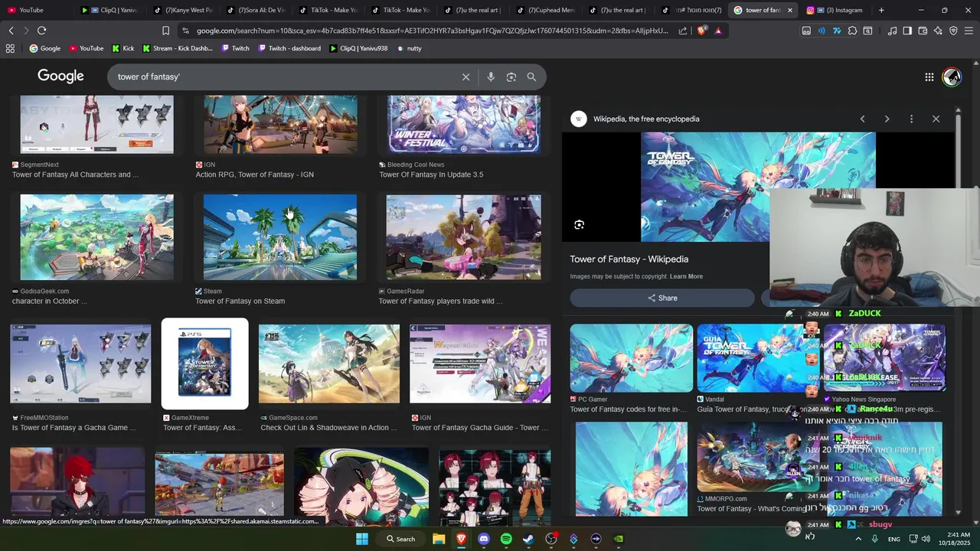980x551 pixels.
Task: Click the share page icon in address bar
Action: point(683,31)
